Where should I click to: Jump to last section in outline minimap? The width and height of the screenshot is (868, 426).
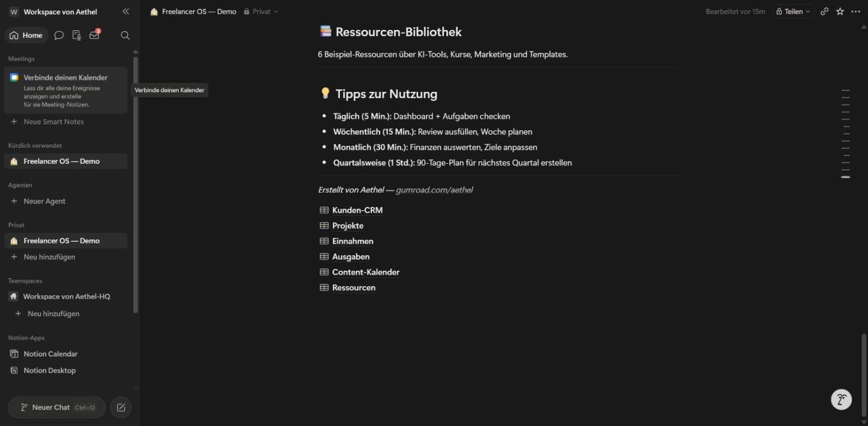845,177
